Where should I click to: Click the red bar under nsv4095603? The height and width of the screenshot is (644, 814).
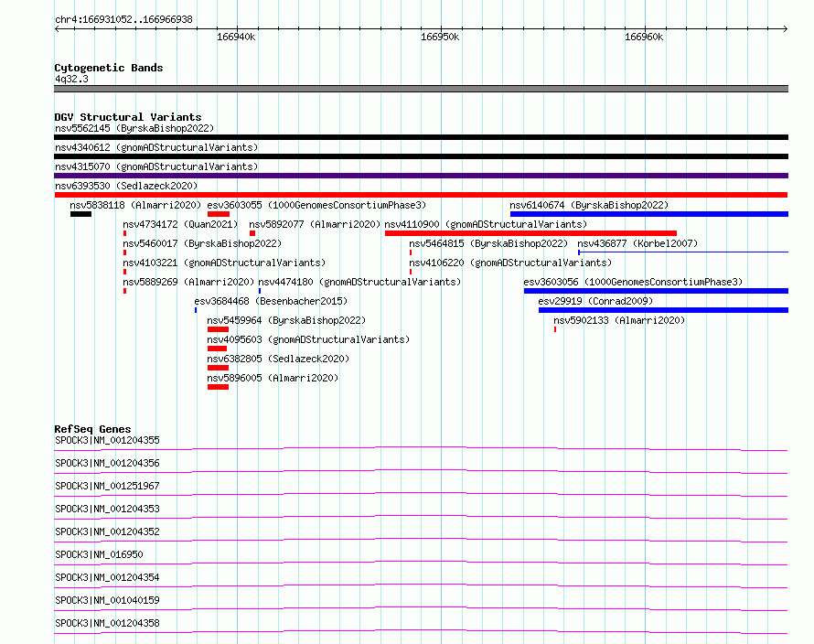[x=217, y=349]
